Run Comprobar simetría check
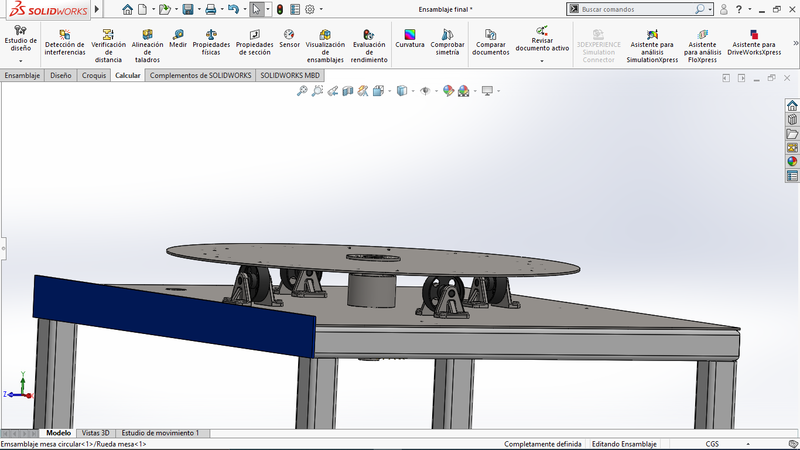The image size is (800, 450). 447,42
